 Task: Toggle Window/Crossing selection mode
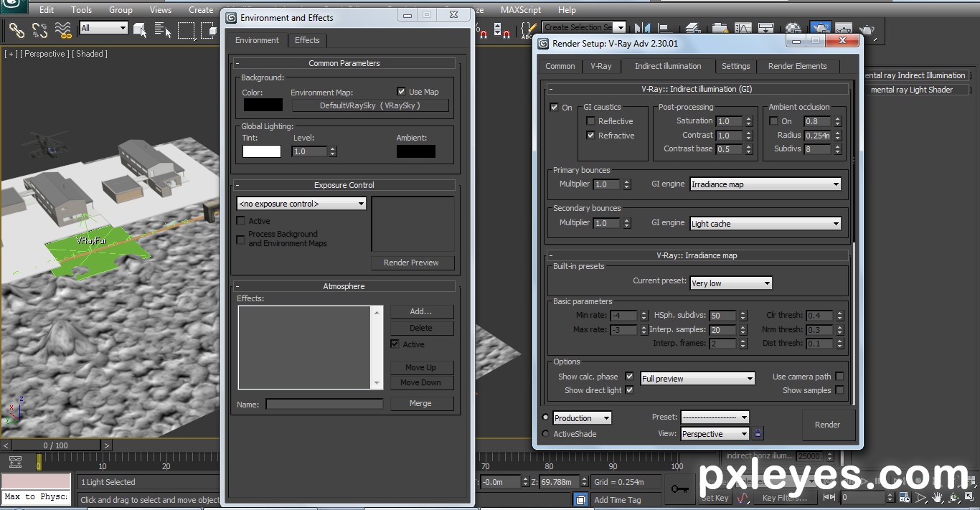pos(209,29)
